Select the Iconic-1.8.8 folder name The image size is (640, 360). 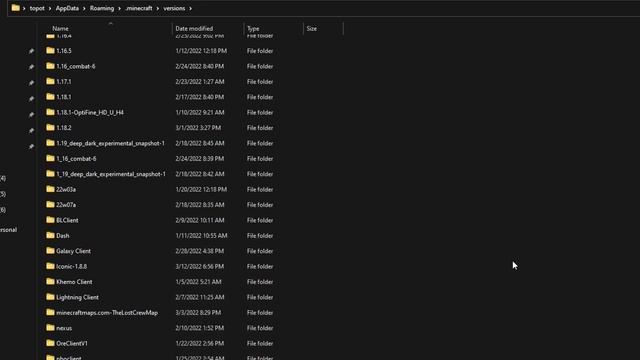71,267
